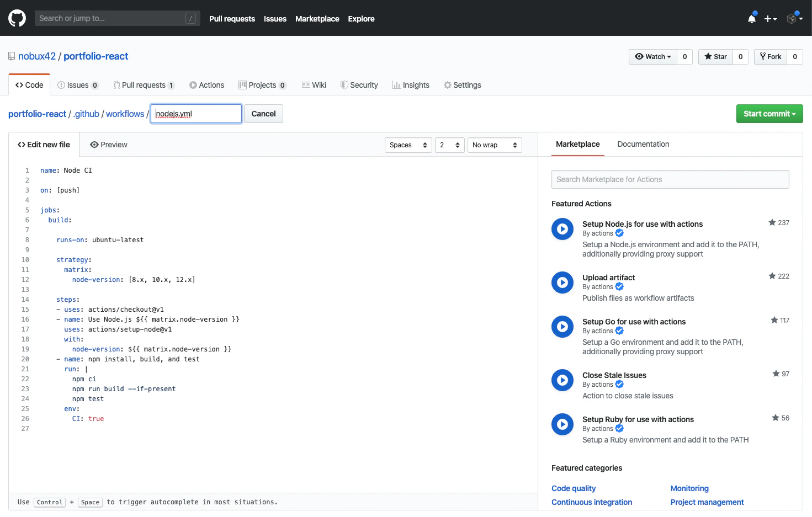Open the Spaces indent mode dropdown
The image size is (812, 517).
point(408,145)
